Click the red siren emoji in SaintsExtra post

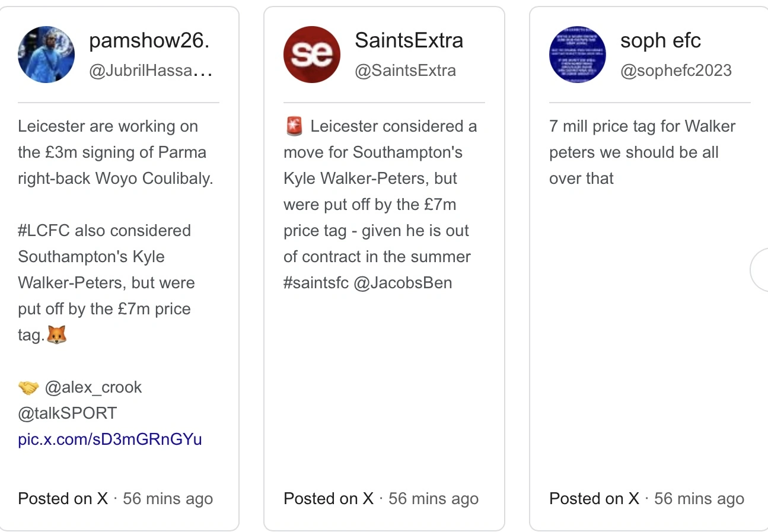(294, 126)
